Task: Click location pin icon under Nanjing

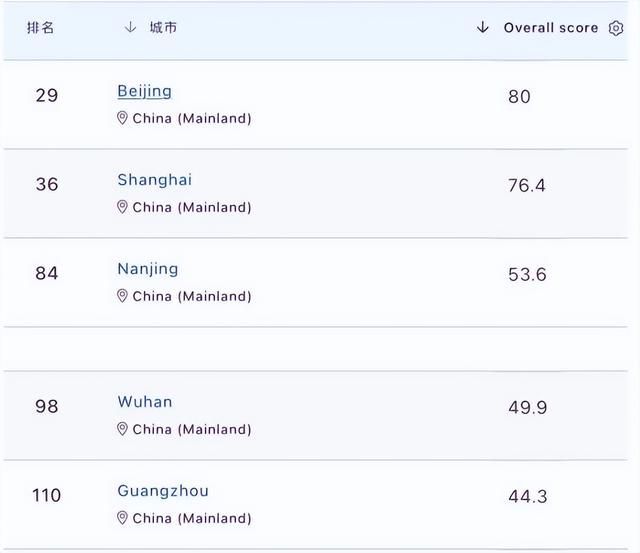Action: 122,296
